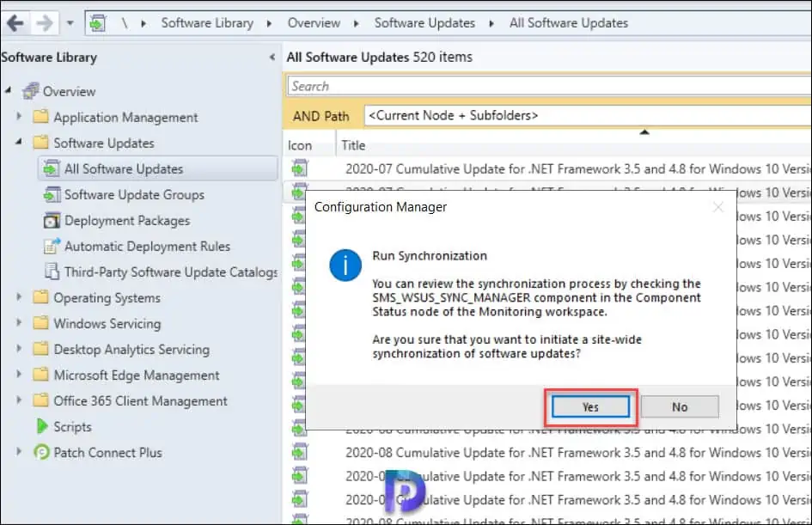The width and height of the screenshot is (812, 525).
Task: Open the Deployment Packages node
Action: tap(127, 221)
